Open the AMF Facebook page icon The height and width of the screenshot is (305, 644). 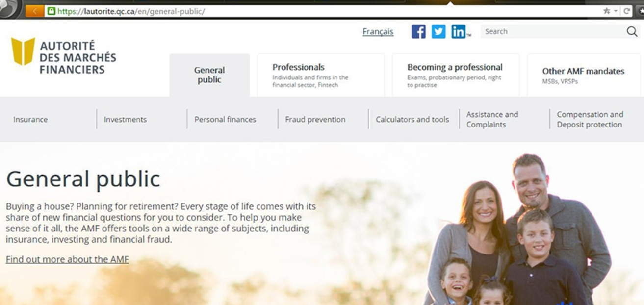[418, 32]
